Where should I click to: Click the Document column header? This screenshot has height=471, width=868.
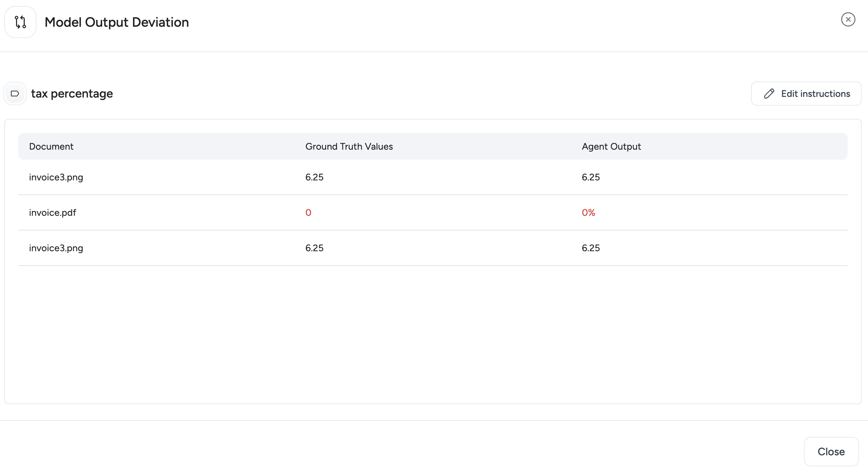(51, 146)
